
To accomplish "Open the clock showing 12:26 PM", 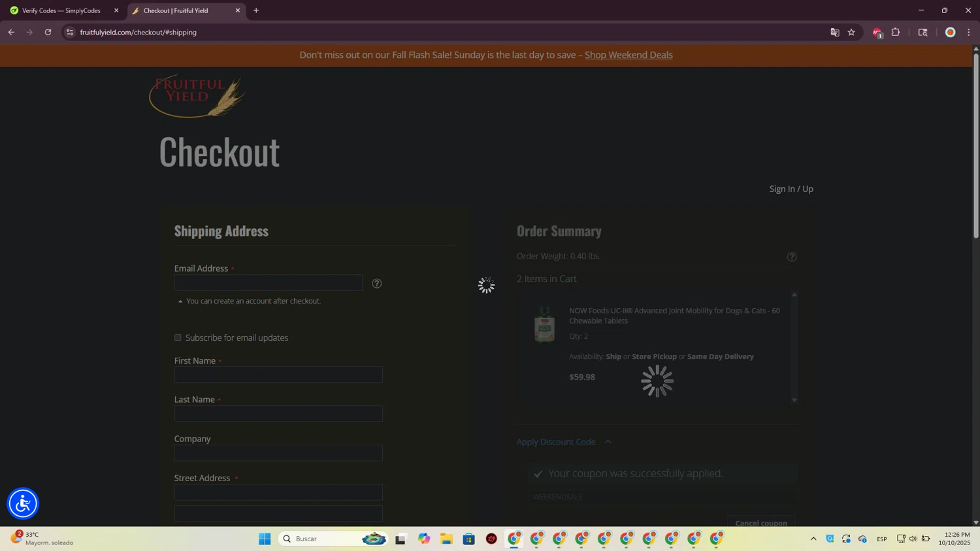I will (954, 539).
